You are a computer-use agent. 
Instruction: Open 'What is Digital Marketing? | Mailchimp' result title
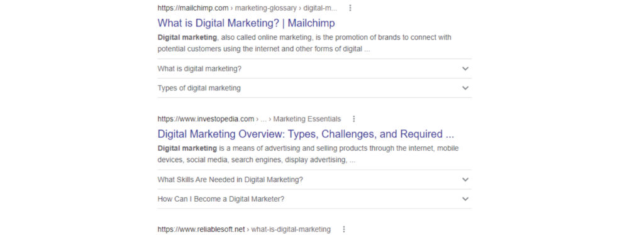pyautogui.click(x=246, y=23)
